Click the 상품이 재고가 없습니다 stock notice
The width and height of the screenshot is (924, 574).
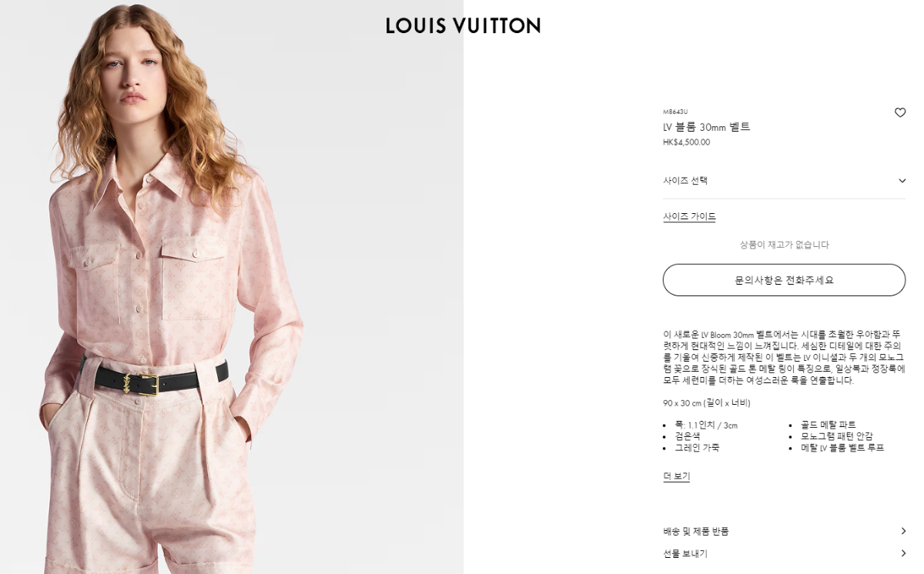pyautogui.click(x=784, y=245)
